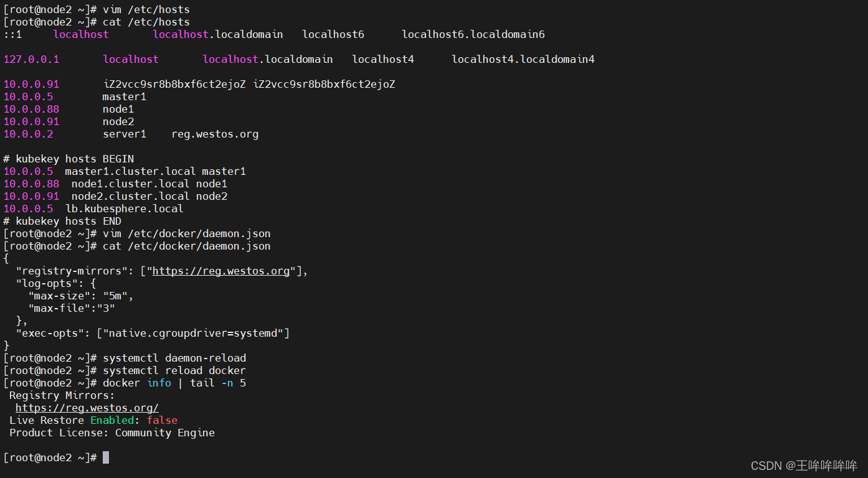Screen dimensions: 868x478
Task: Click the 'docker info | tail -n 5' command
Action: coord(174,383)
